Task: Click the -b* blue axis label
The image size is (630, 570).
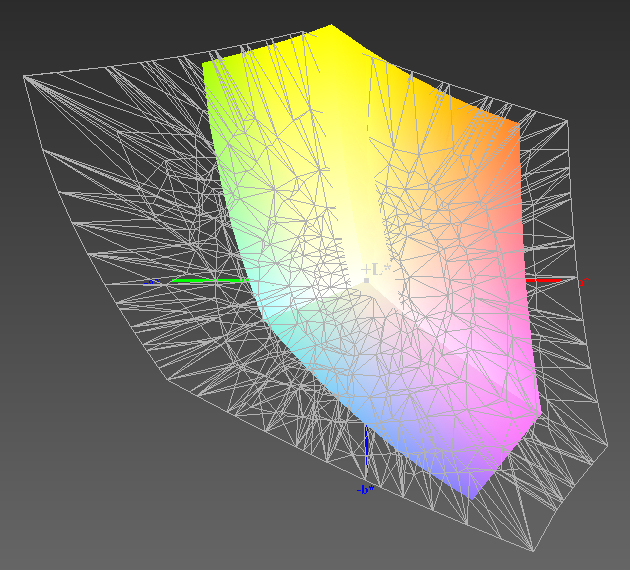Action: (366, 490)
